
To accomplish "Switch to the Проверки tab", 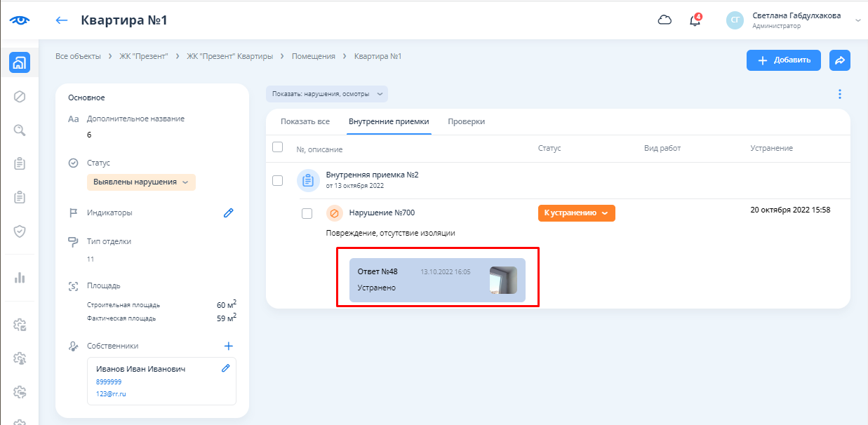I will [466, 121].
